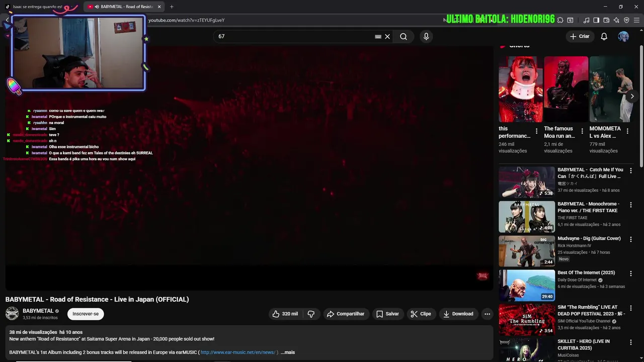Play Mudvayne Dig Guitar Cover thumbnail
The width and height of the screenshot is (644, 362).
(x=527, y=251)
